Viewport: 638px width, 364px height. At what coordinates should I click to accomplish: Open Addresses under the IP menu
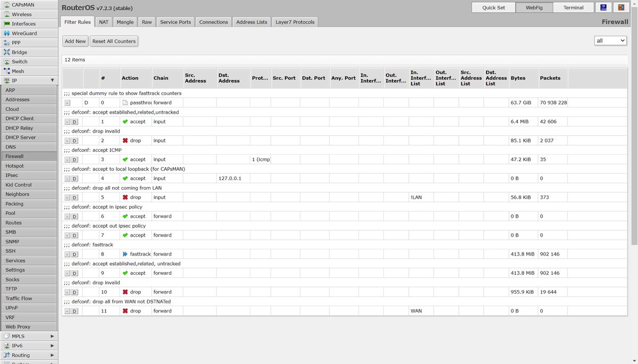29,99
